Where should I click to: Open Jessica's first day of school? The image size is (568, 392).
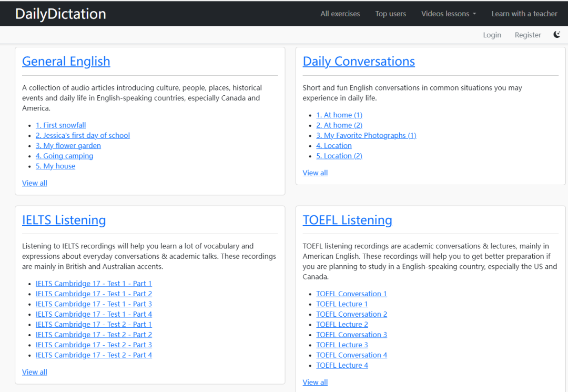pyautogui.click(x=83, y=135)
